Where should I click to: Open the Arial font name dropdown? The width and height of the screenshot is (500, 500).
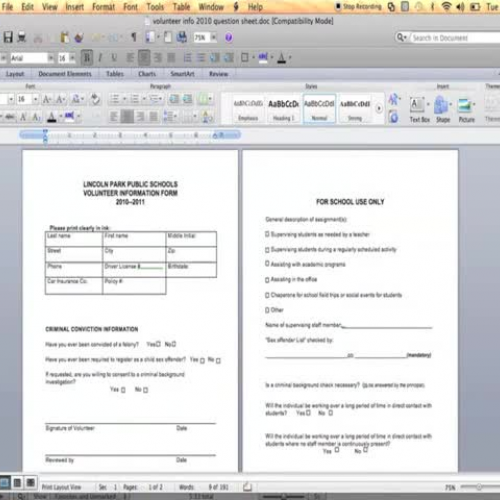click(x=51, y=58)
